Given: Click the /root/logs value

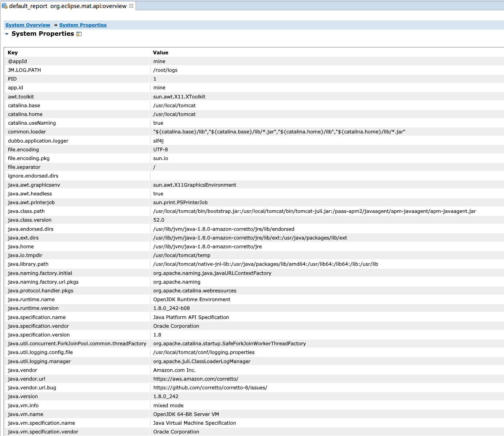Looking at the screenshot, I should 165,70.
